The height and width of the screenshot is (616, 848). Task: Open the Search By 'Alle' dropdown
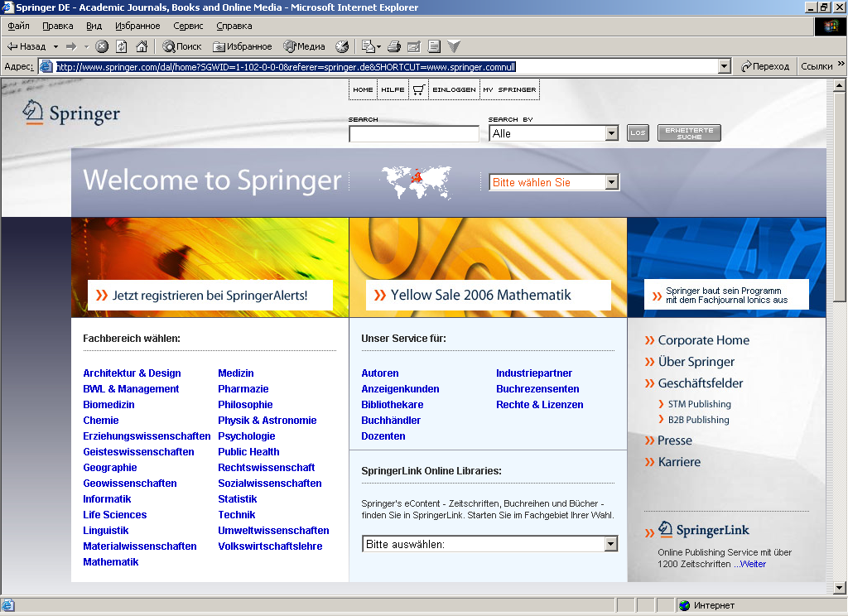(x=612, y=133)
